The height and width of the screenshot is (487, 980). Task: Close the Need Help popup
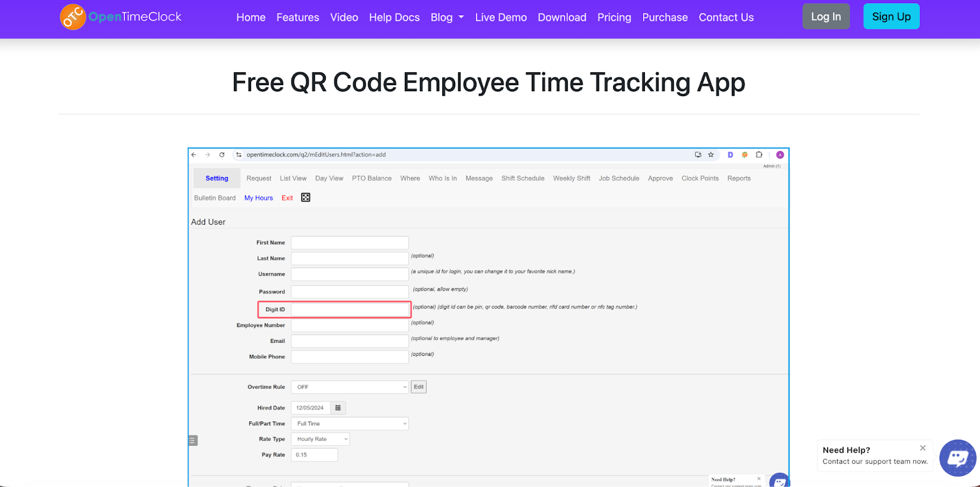point(922,448)
